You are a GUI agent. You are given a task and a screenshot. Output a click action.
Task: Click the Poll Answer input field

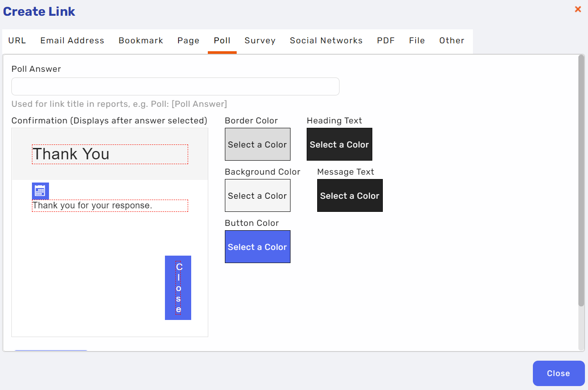coord(175,87)
